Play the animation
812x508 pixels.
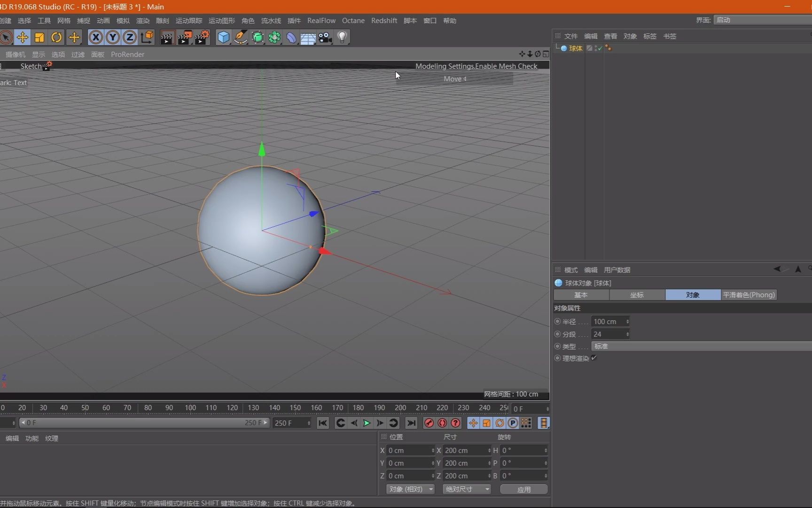click(x=367, y=423)
